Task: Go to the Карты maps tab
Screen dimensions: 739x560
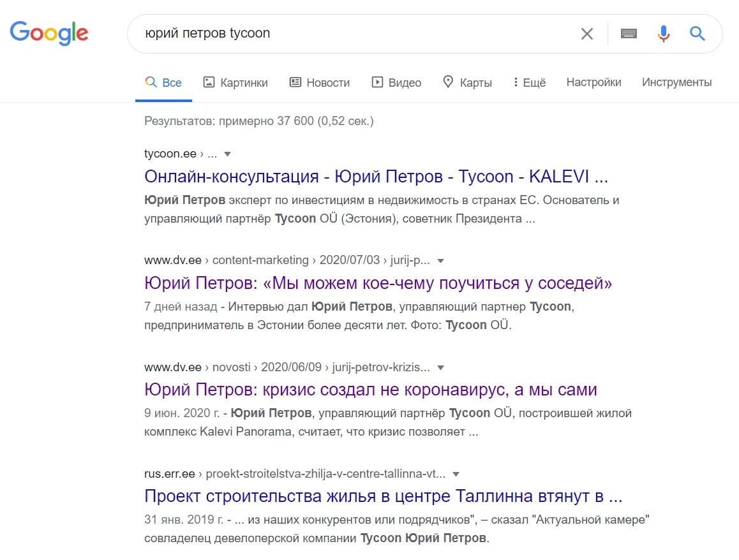Action: (467, 82)
